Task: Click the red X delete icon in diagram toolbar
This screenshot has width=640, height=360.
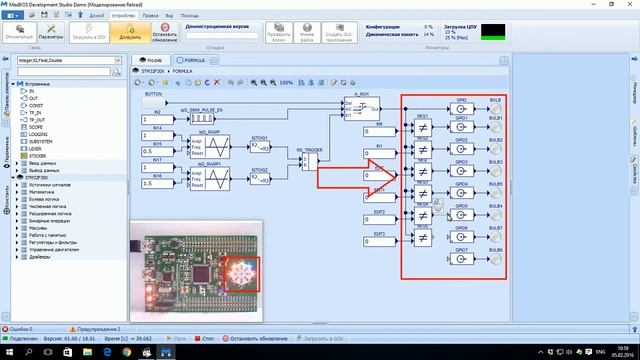Action: click(x=217, y=82)
